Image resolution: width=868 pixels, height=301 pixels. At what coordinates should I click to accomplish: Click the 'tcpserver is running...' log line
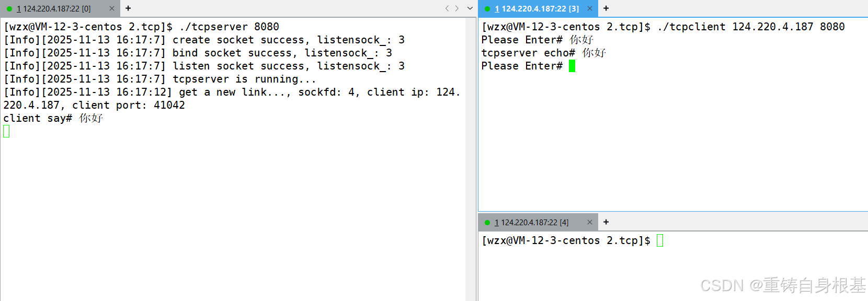pos(159,79)
